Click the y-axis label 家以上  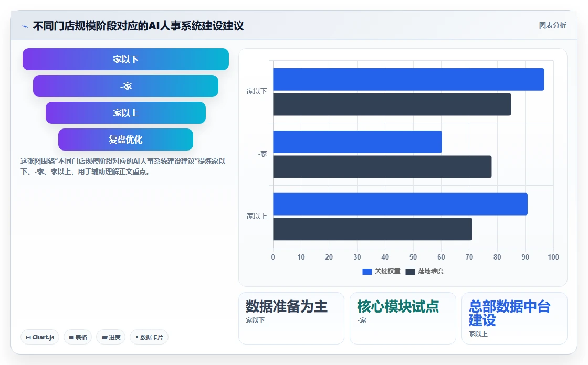point(257,216)
